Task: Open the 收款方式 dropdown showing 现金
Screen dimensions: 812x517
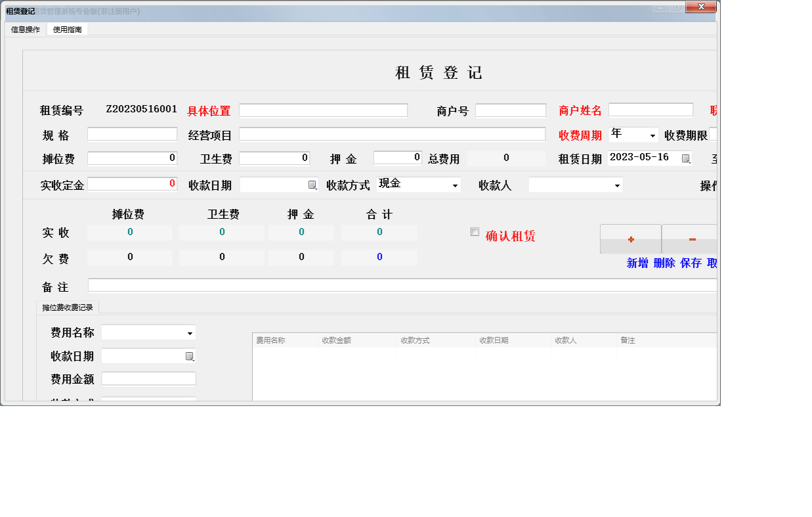Action: (x=454, y=186)
